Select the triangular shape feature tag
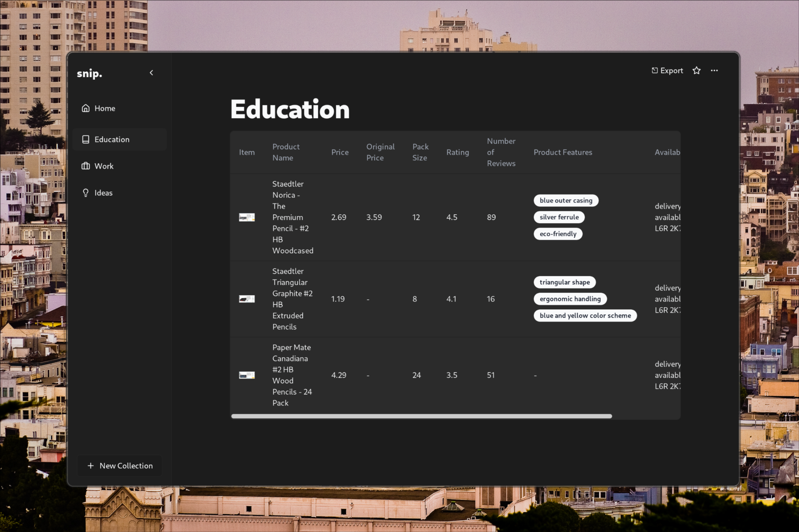Image resolution: width=799 pixels, height=532 pixels. coord(564,282)
